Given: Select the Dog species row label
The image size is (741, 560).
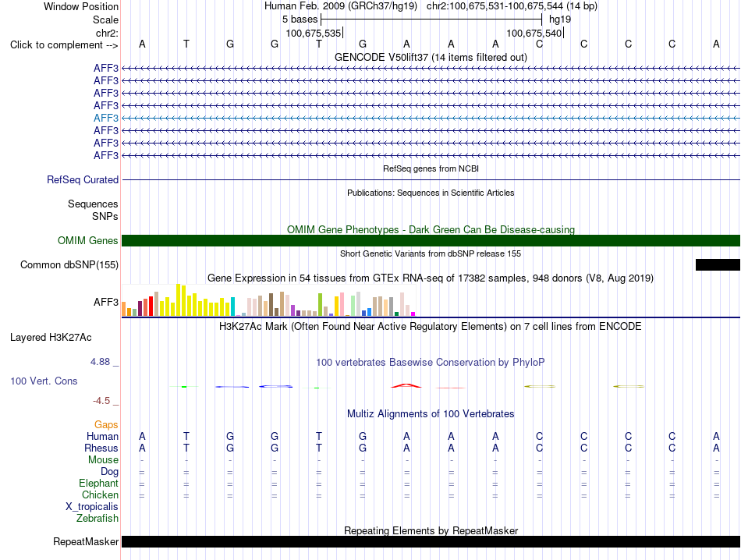Looking at the screenshot, I should click(x=109, y=472).
